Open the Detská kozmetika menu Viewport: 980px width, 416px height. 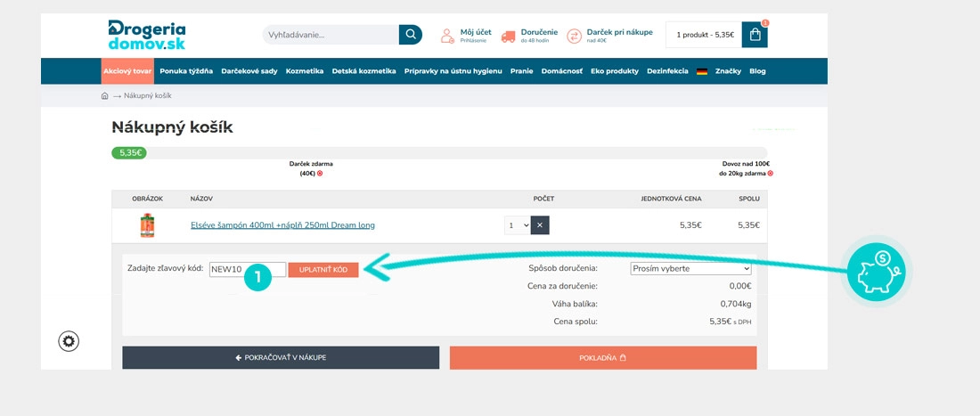363,71
